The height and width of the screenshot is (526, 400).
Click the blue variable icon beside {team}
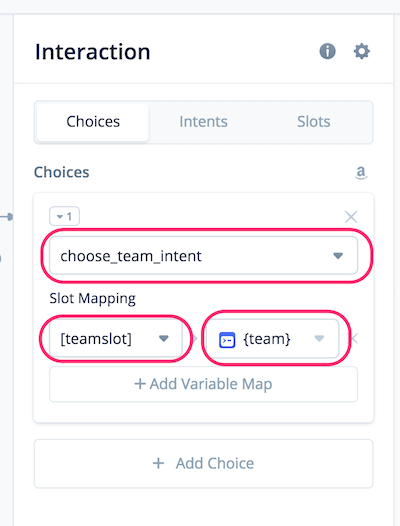coord(227,339)
